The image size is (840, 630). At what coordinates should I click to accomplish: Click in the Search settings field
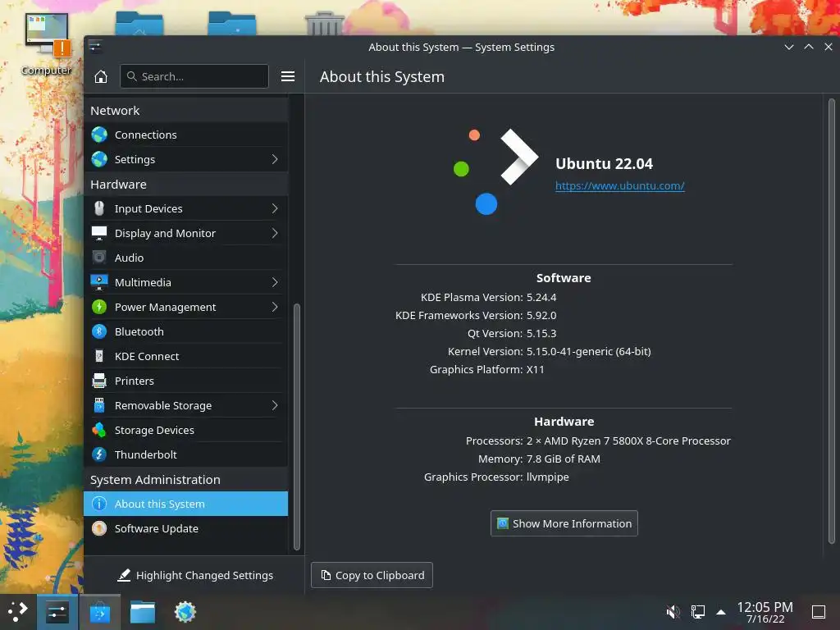pyautogui.click(x=194, y=76)
